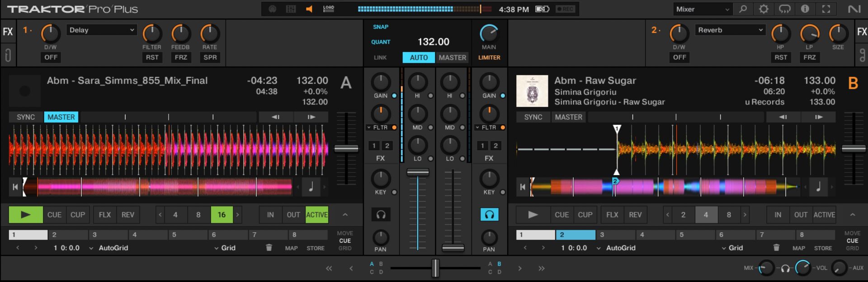This screenshot has width=868, height=282.
Task: Play Deck A with green play button
Action: (x=26, y=215)
